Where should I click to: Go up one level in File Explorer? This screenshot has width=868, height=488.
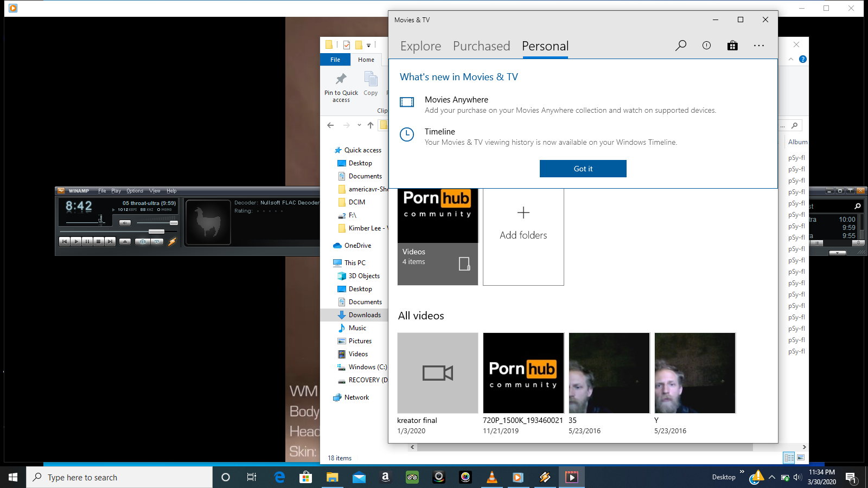point(371,125)
